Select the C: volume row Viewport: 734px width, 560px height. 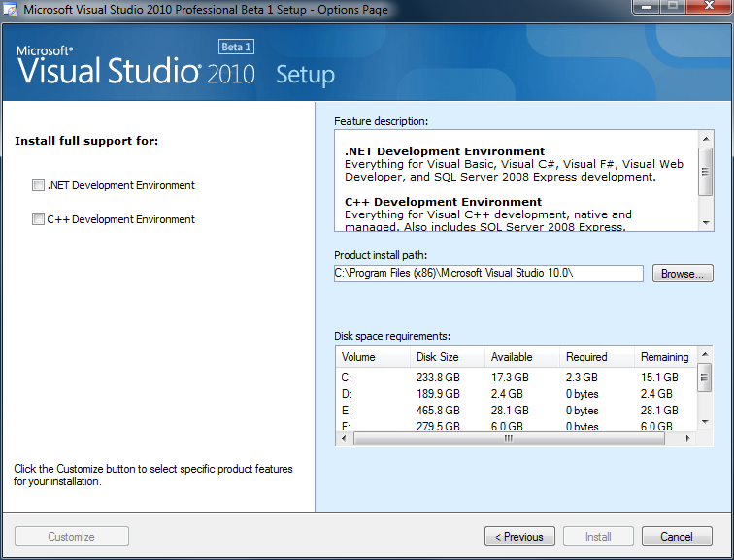click(x=517, y=378)
